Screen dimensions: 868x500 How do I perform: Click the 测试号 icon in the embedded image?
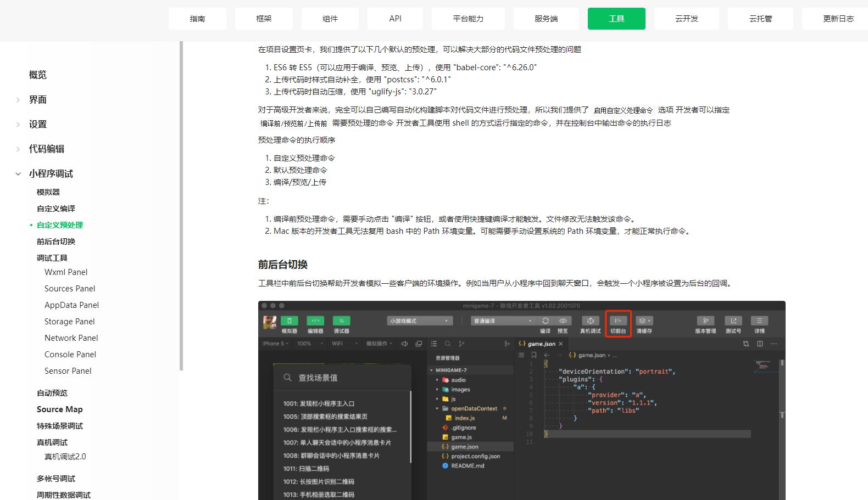tap(733, 321)
